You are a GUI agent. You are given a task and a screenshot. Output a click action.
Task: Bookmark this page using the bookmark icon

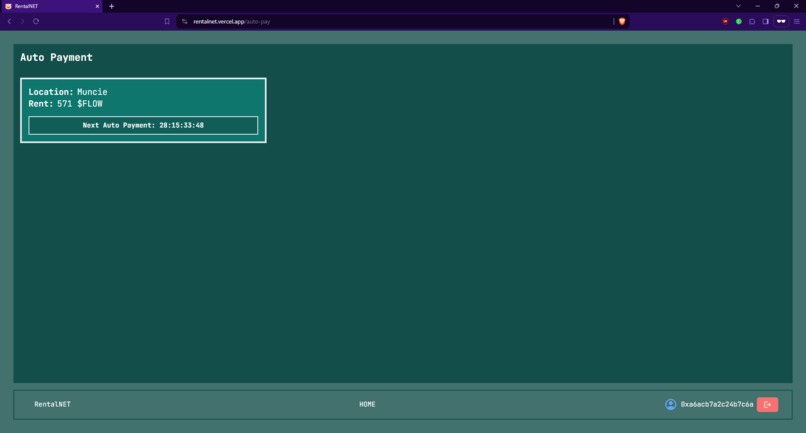167,22
